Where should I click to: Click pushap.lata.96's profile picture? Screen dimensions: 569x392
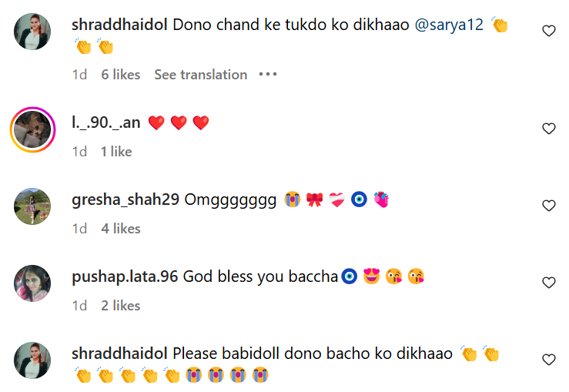point(32,283)
